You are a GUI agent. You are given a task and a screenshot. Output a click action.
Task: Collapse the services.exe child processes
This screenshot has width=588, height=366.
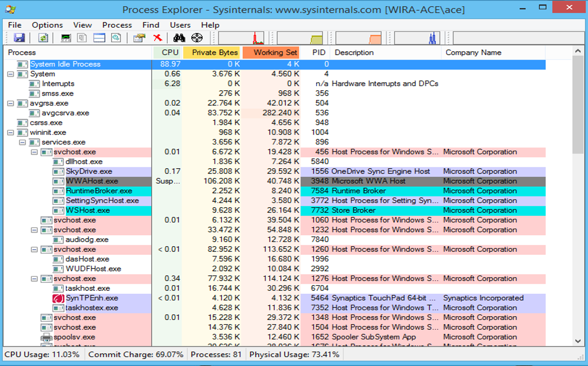pos(22,142)
